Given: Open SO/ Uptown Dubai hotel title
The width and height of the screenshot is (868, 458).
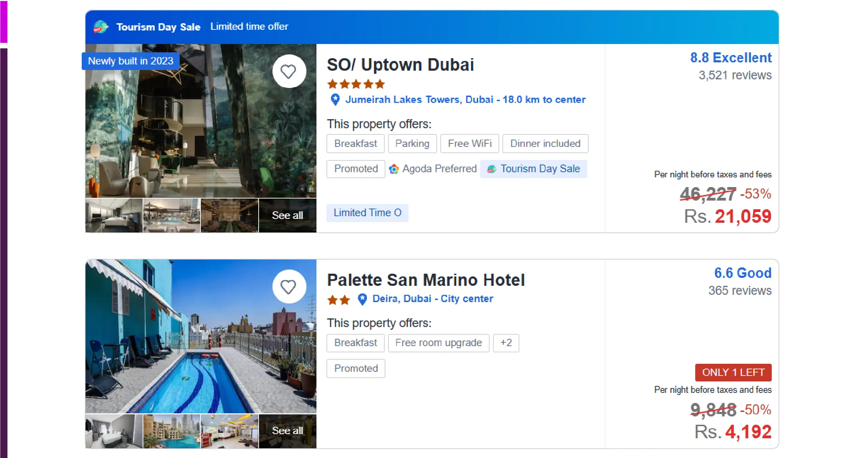Looking at the screenshot, I should (x=400, y=65).
